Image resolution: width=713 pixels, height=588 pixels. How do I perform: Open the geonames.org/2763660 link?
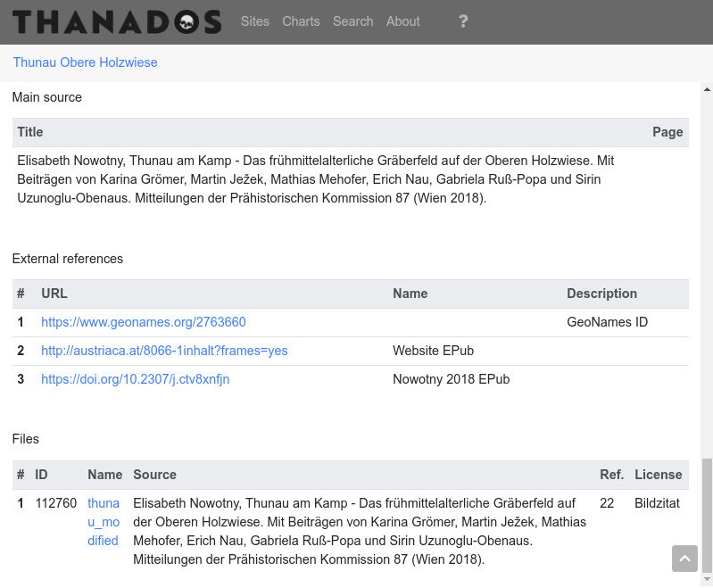pos(144,322)
